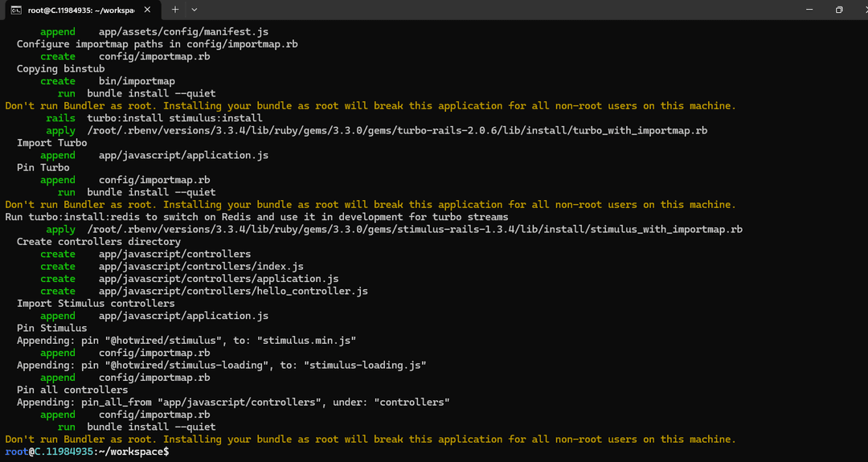The height and width of the screenshot is (462, 868).
Task: Click the "Run turbo:install:redis" message line
Action: 256,217
